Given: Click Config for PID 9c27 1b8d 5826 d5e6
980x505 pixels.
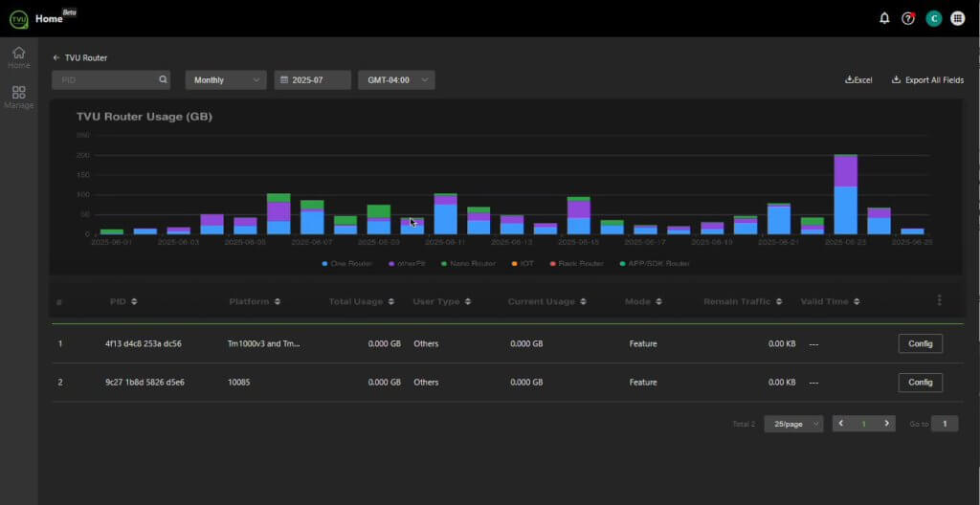Looking at the screenshot, I should coord(920,383).
